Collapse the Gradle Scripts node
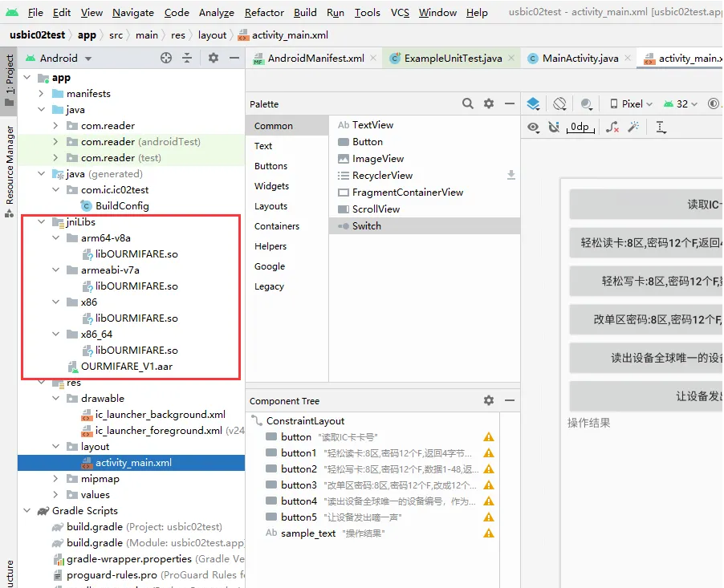724x588 pixels. coord(26,511)
